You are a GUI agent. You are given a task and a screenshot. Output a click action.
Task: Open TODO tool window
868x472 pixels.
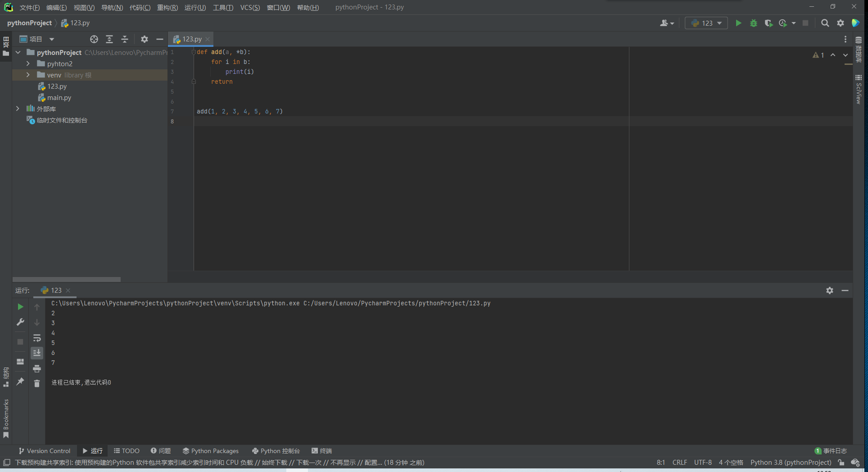(127, 451)
